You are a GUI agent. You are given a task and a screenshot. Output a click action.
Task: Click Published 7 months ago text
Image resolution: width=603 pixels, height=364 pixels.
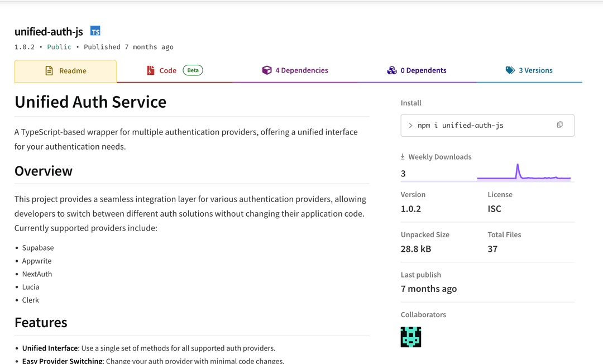coord(128,47)
